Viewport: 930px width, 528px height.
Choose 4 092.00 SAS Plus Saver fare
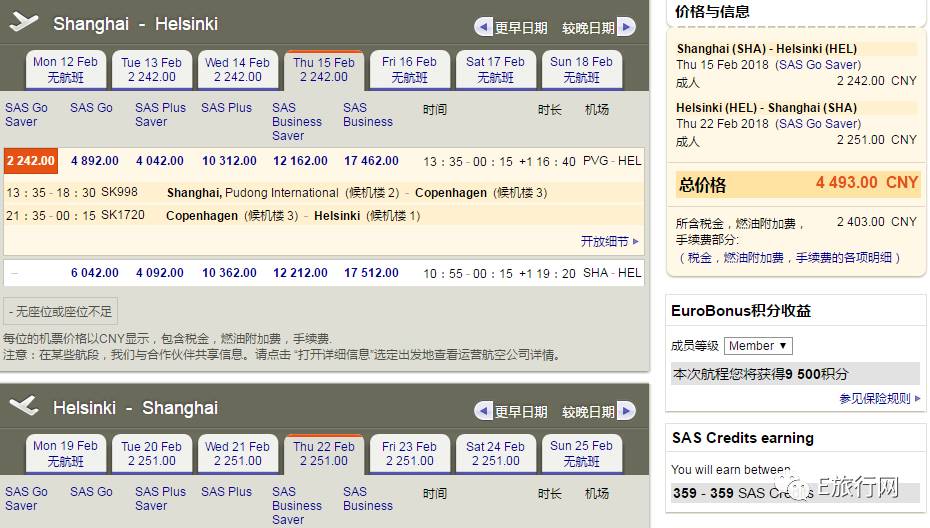coord(160,273)
